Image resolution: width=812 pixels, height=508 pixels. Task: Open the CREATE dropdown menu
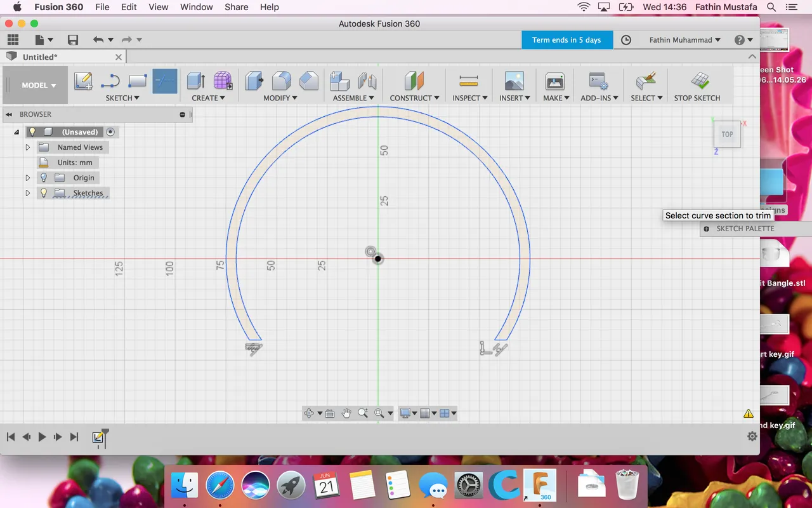click(209, 98)
